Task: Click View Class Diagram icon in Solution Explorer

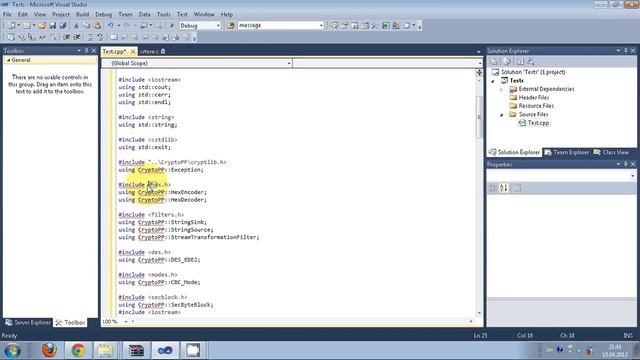Action: coord(531,62)
